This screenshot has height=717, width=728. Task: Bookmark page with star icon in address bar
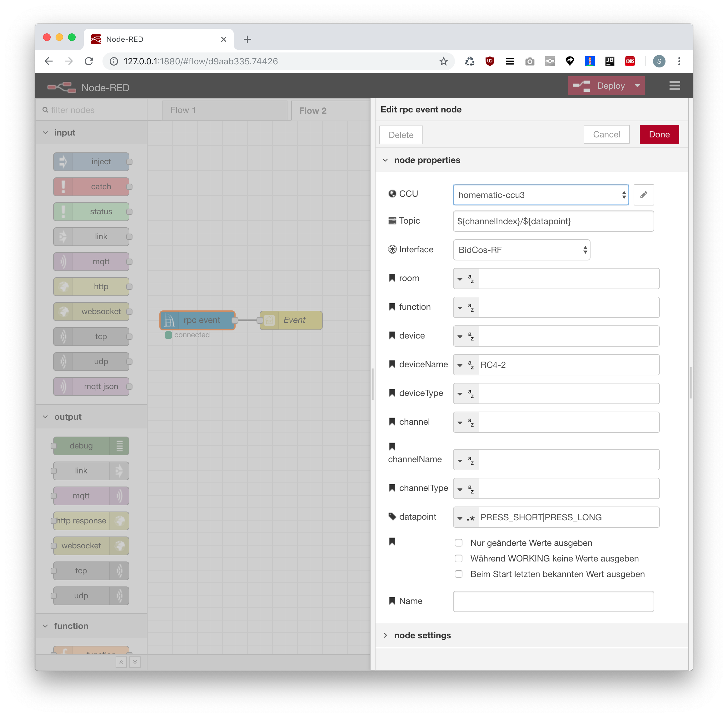pyautogui.click(x=443, y=62)
